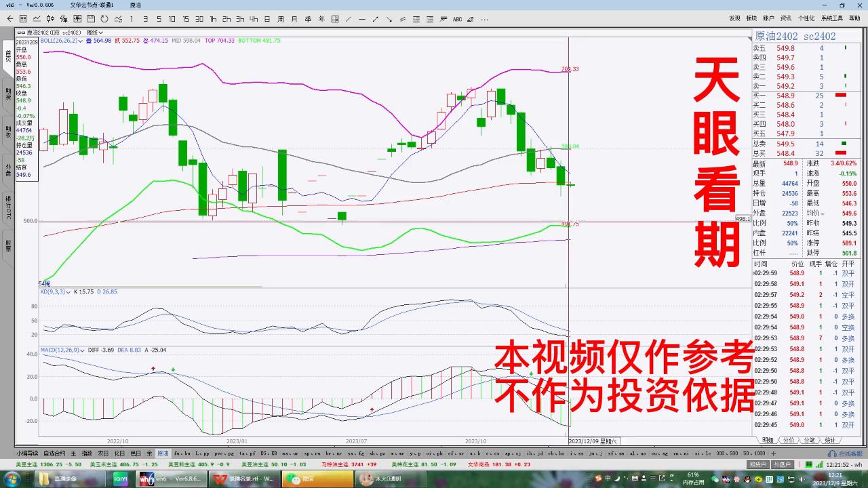The image size is (868, 488).
Task: Open the 帮助 menu
Action: pyautogui.click(x=854, y=18)
